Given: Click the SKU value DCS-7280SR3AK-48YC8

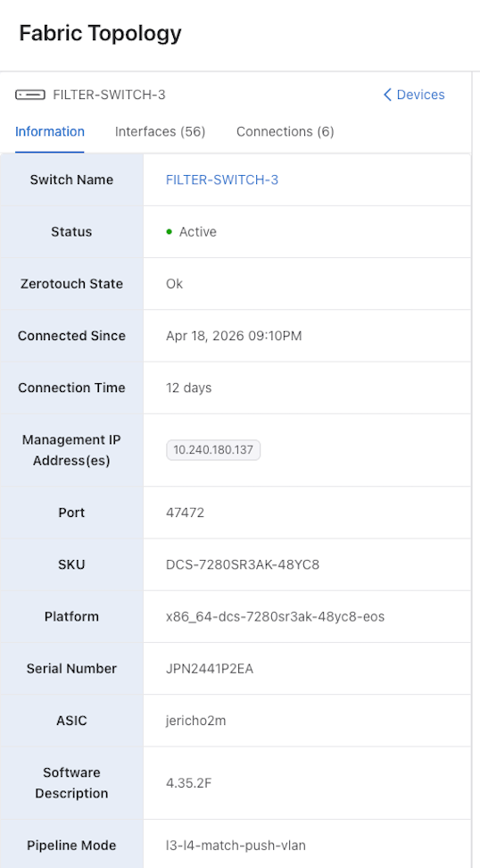Looking at the screenshot, I should click(x=243, y=564).
